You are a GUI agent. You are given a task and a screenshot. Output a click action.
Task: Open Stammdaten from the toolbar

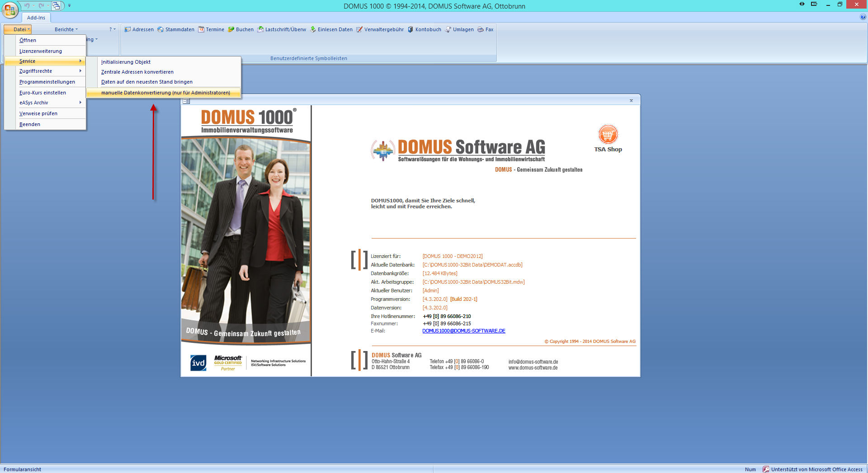point(176,29)
